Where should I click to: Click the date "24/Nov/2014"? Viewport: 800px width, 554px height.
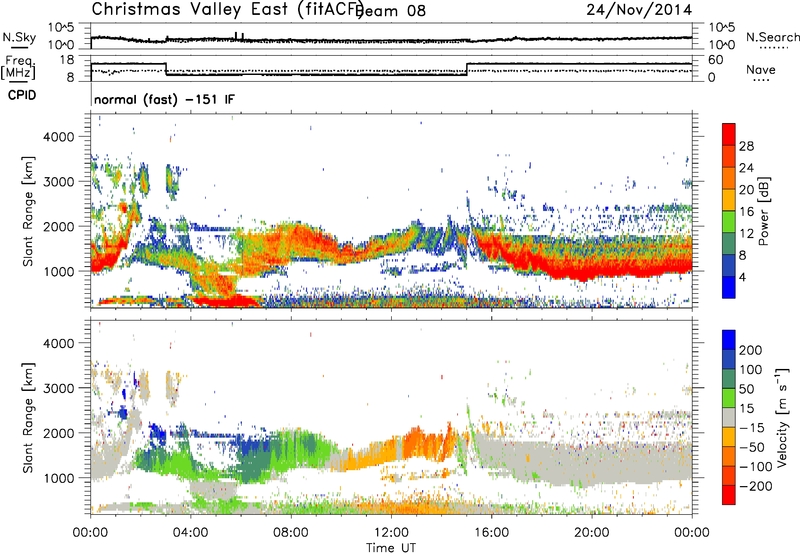pos(639,9)
